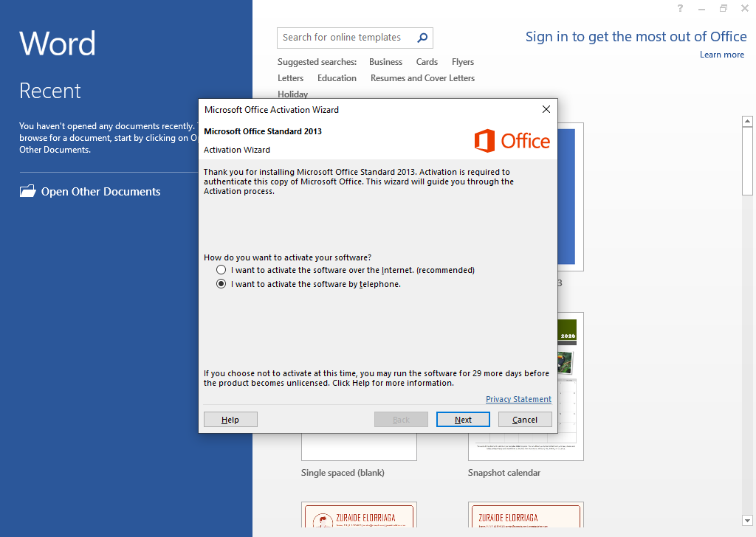Open the Privacy Statement link

pos(518,399)
